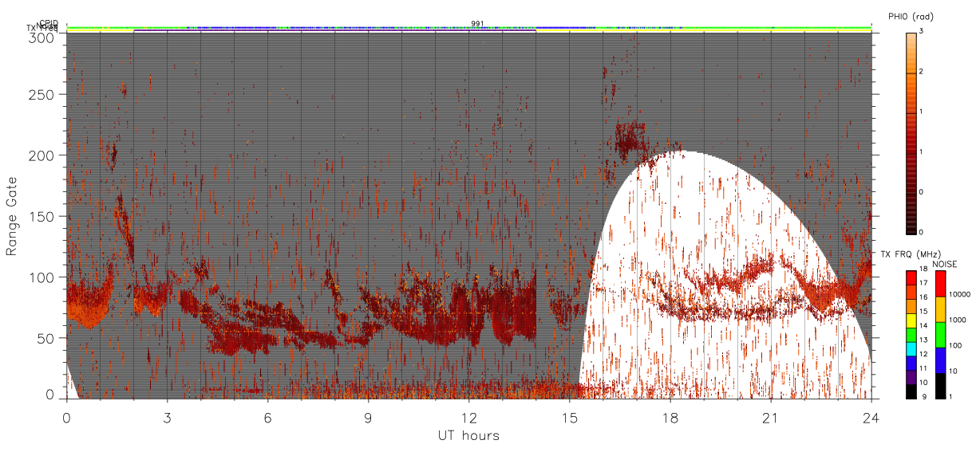Image resolution: width=980 pixels, height=452 pixels.
Task: Click the PHI0 colorbar top label '3'
Action: click(923, 32)
